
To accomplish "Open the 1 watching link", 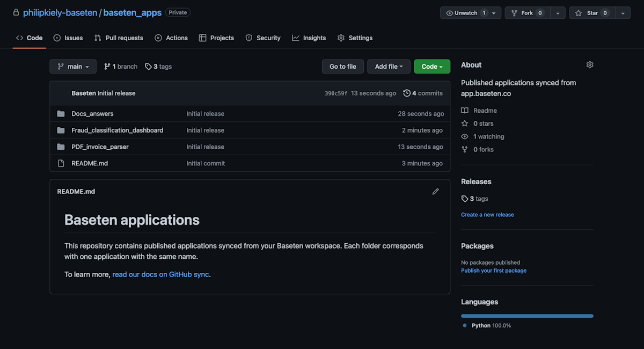I will coord(482,136).
